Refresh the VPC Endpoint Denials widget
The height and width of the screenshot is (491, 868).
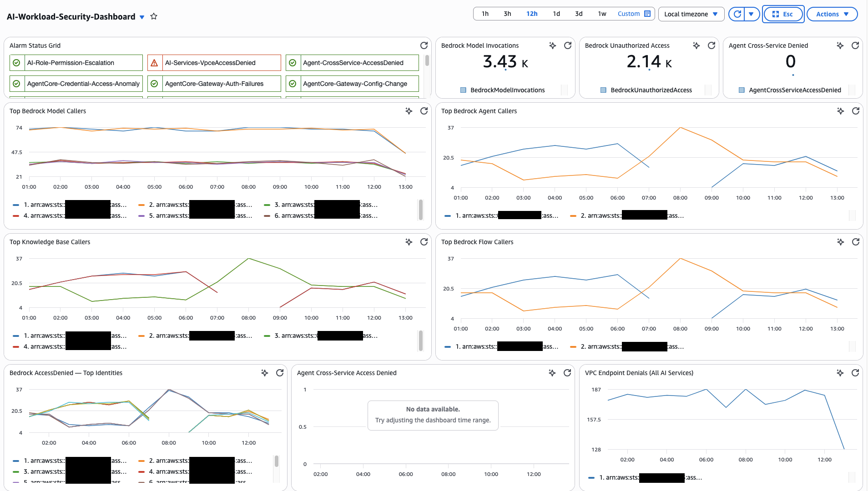pyautogui.click(x=855, y=373)
